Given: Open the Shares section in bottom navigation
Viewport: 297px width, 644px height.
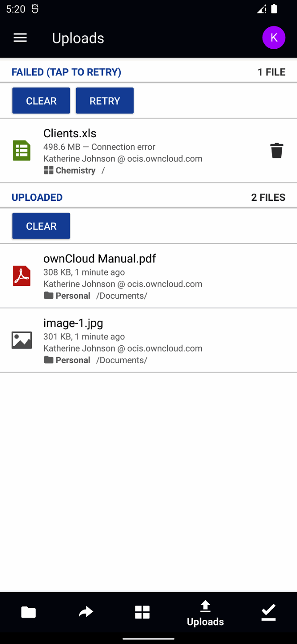Looking at the screenshot, I should (x=85, y=612).
